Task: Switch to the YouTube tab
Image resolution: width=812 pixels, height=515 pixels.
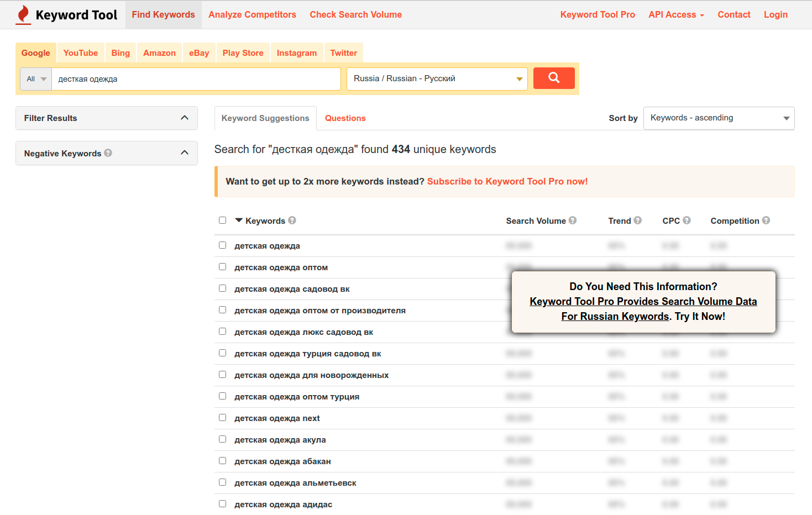Action: pos(81,53)
